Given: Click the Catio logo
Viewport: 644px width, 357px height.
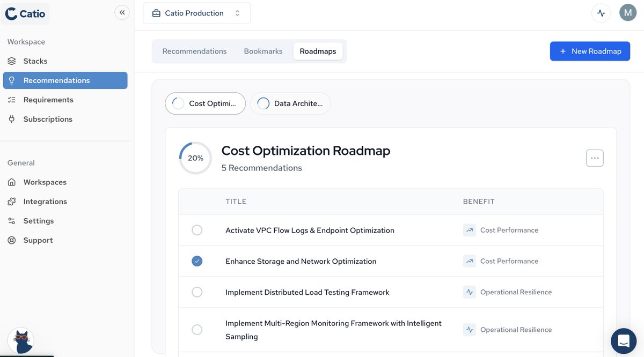Looking at the screenshot, I should point(25,13).
